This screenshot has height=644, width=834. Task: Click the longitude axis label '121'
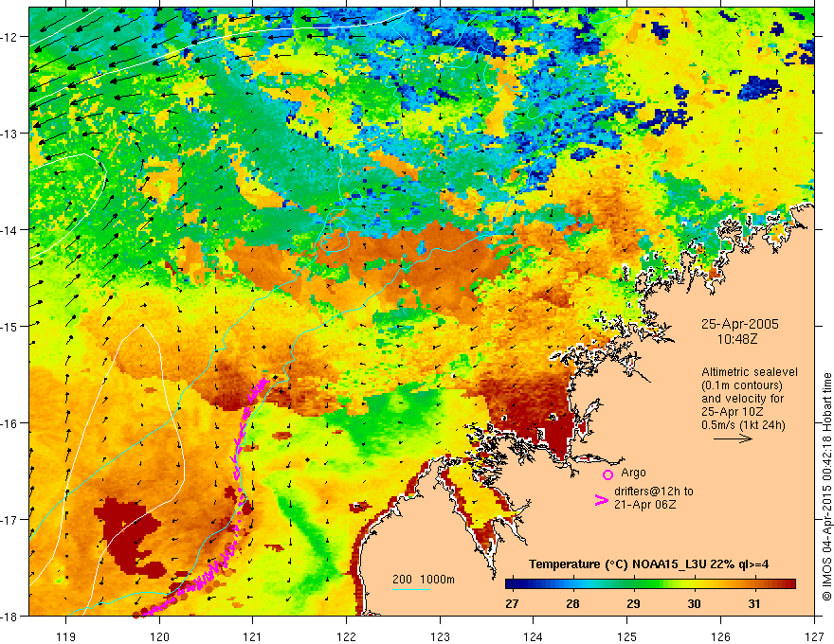point(253,636)
